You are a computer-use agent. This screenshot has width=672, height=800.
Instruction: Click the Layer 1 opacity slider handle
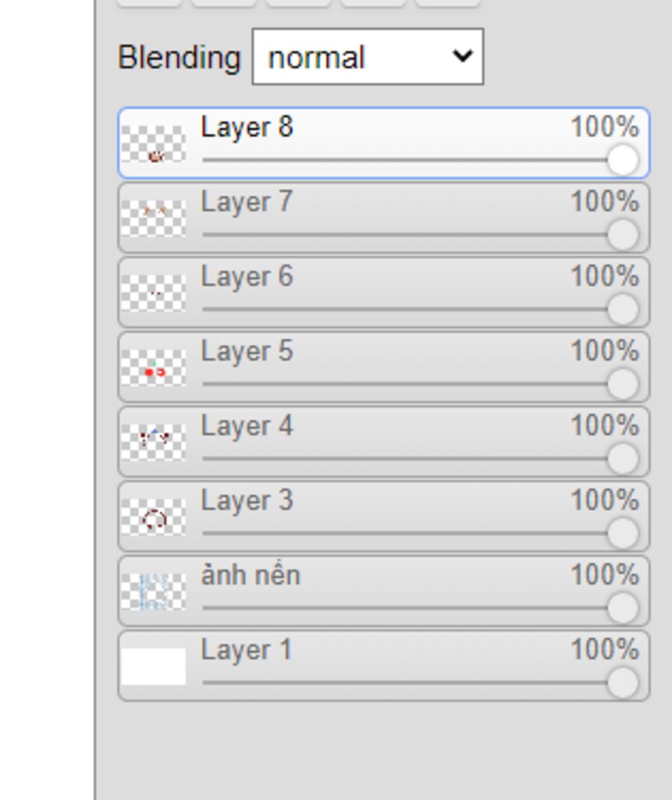tap(623, 683)
